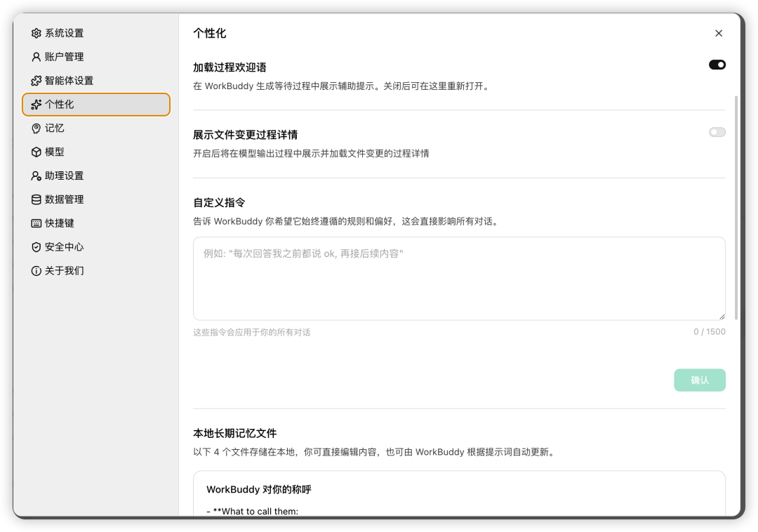Viewport: 758px width, 532px height.
Task: Click the 自定义指令 heading
Action: click(219, 202)
